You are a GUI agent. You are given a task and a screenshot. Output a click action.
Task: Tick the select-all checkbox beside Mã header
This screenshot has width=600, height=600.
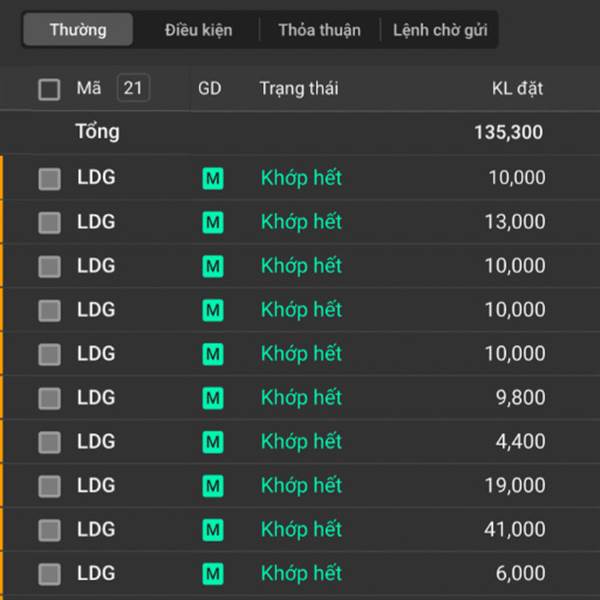tap(49, 89)
